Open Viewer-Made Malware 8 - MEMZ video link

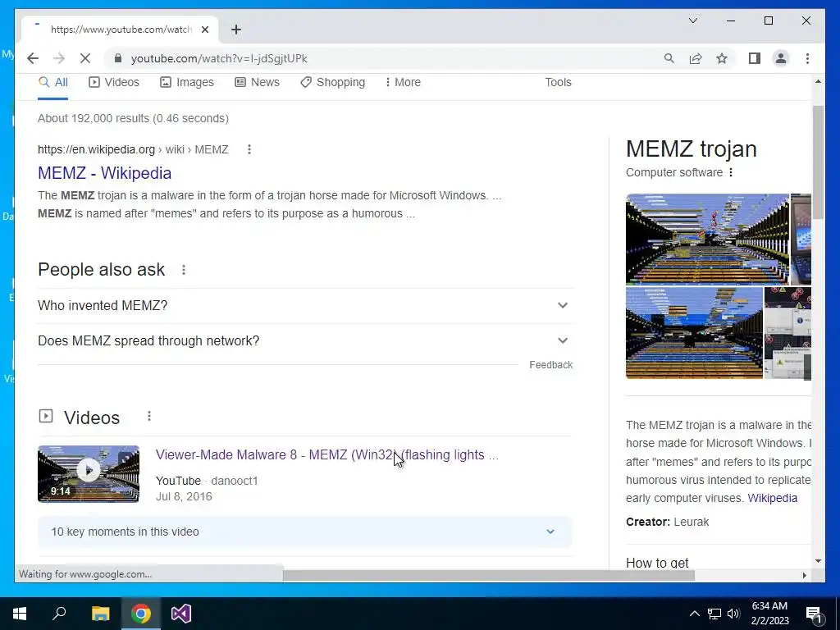click(326, 454)
